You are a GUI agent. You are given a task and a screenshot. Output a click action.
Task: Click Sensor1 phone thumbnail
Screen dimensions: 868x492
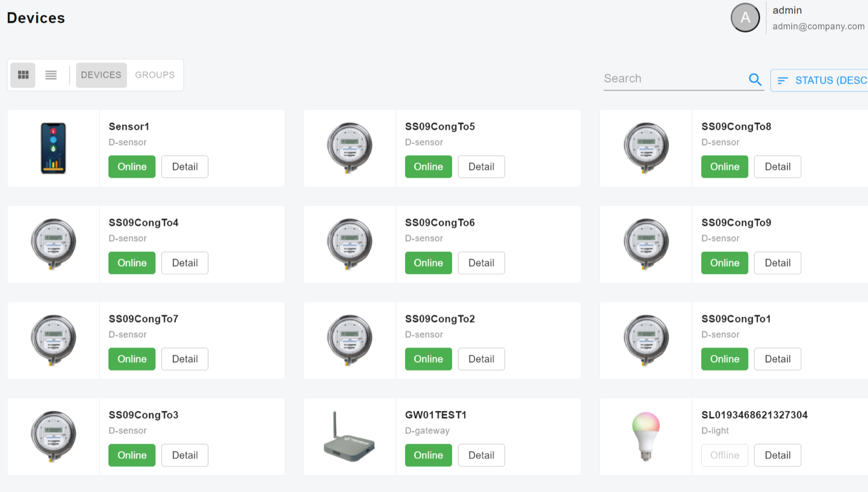53,148
